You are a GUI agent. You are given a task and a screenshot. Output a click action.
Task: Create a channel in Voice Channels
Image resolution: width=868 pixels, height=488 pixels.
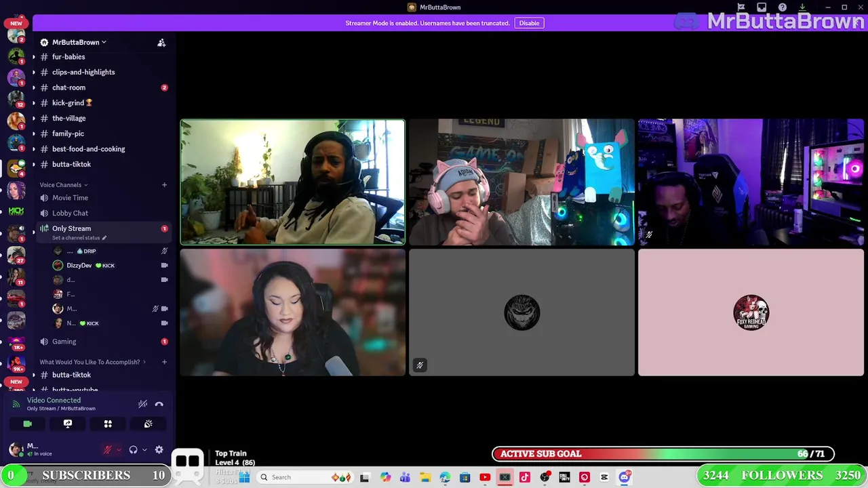tap(164, 185)
